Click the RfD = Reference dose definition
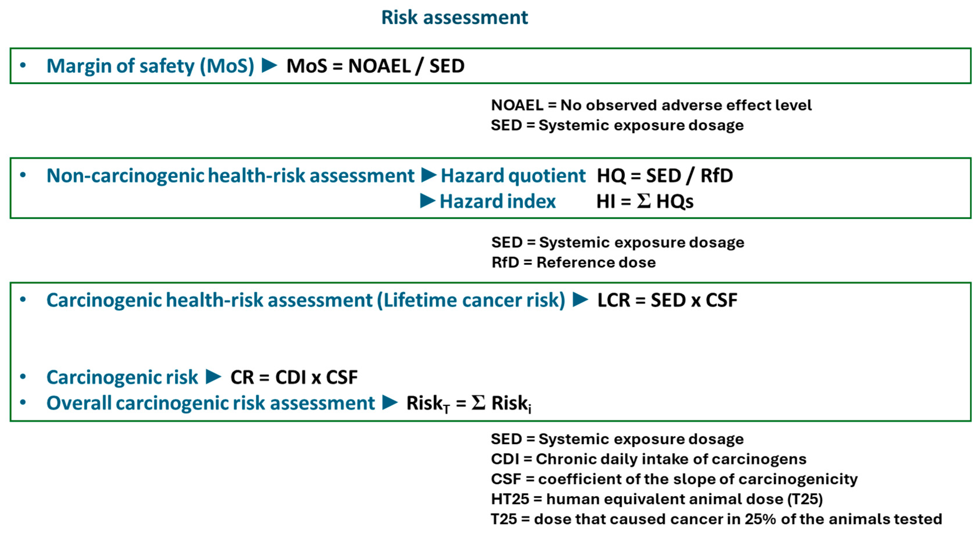 tap(573, 262)
